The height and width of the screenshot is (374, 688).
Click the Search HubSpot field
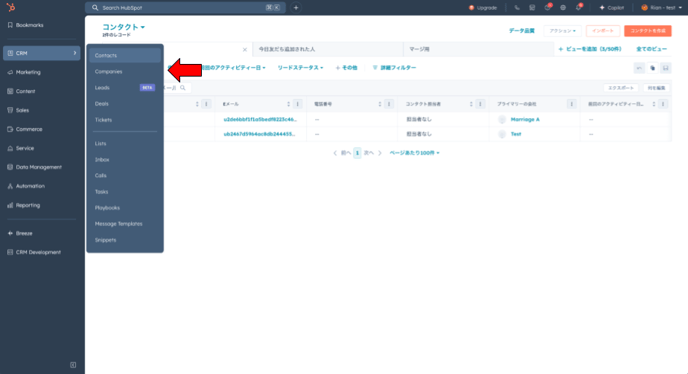click(185, 7)
